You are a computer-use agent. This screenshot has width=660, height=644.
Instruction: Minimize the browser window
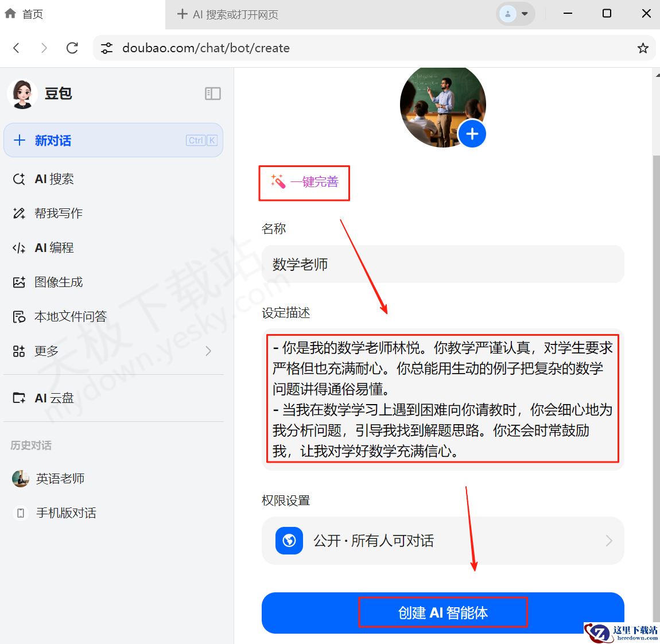pos(568,14)
